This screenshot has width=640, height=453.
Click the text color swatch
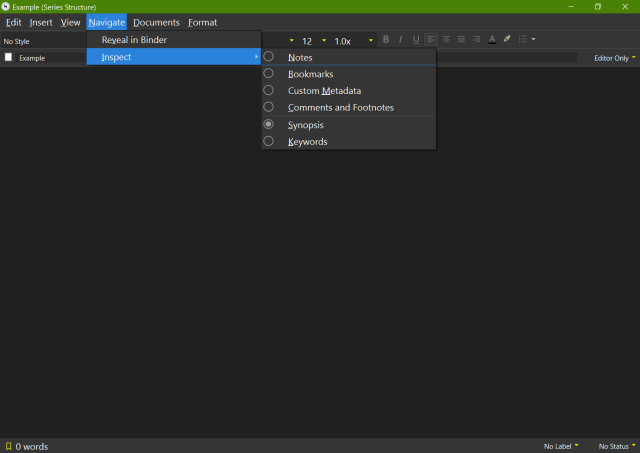click(492, 40)
